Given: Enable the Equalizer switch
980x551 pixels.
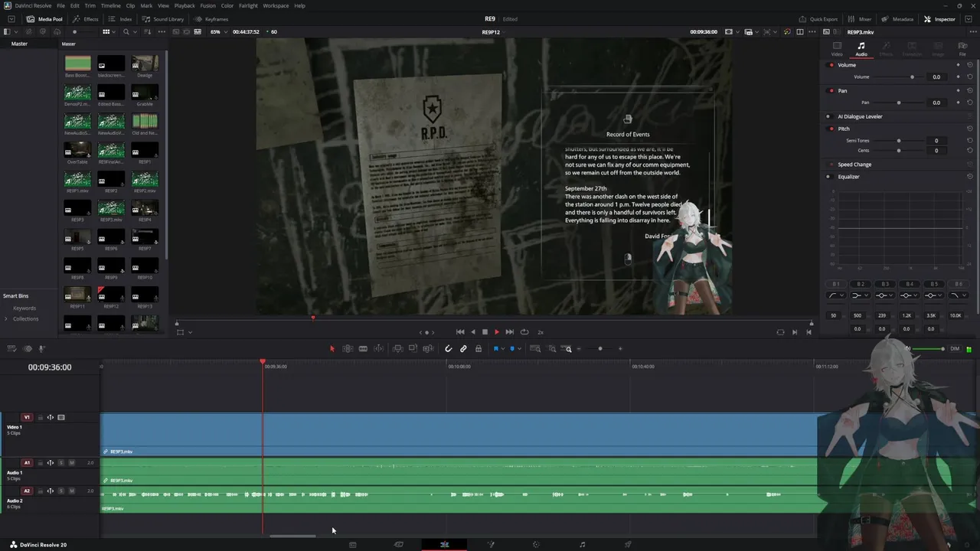Looking at the screenshot, I should pos(828,177).
